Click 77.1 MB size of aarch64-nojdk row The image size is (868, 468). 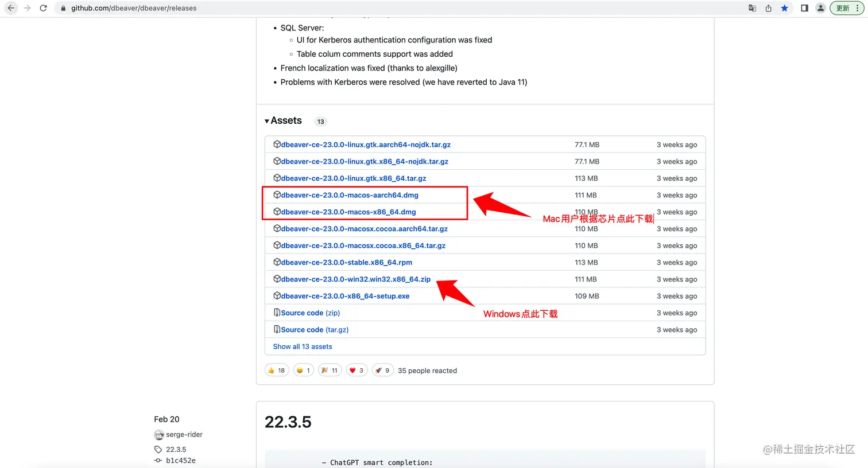587,145
